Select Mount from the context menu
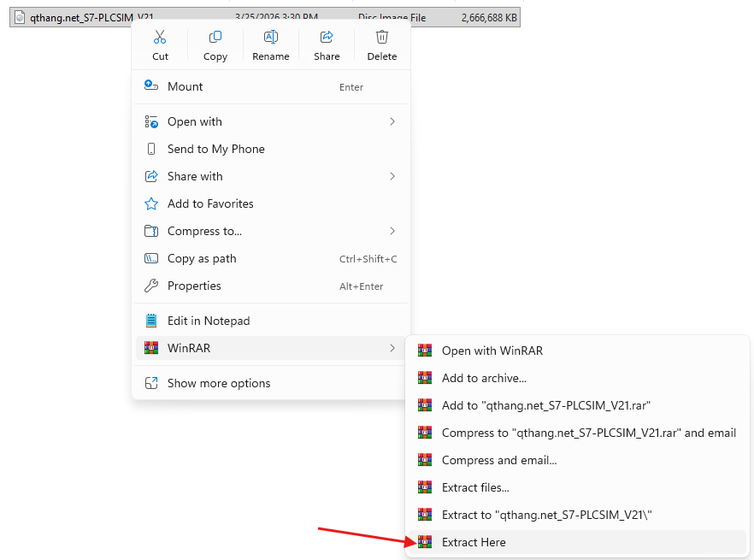754x560 pixels. coord(186,86)
